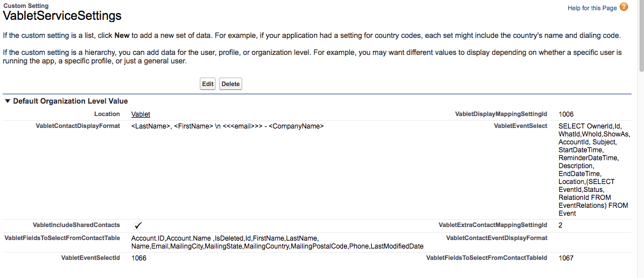Open the Vablet location link
This screenshot has height=278, width=644.
(x=141, y=114)
